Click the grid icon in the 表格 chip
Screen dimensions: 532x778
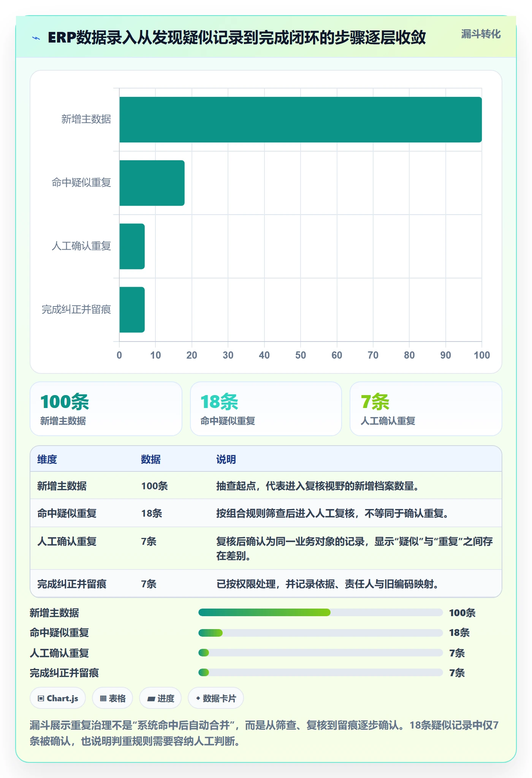(x=103, y=698)
